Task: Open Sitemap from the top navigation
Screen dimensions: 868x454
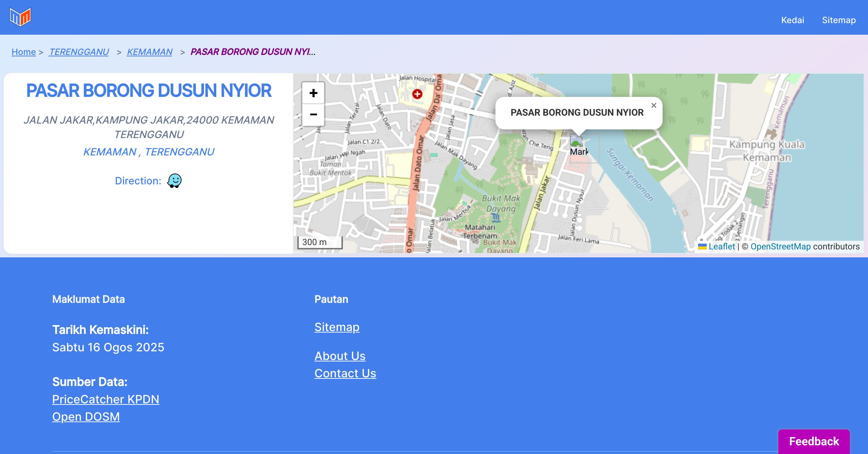Action: [x=839, y=20]
